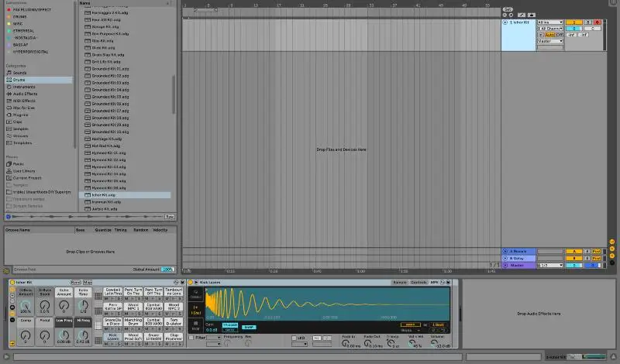The image size is (620, 364).
Task: Select Grounded Kit 05.adg preset
Action: click(x=110, y=96)
